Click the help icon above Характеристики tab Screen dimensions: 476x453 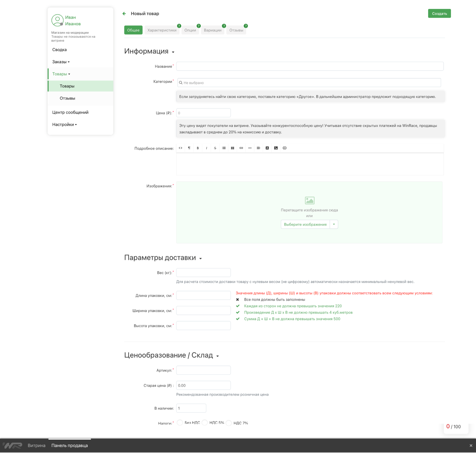(179, 26)
